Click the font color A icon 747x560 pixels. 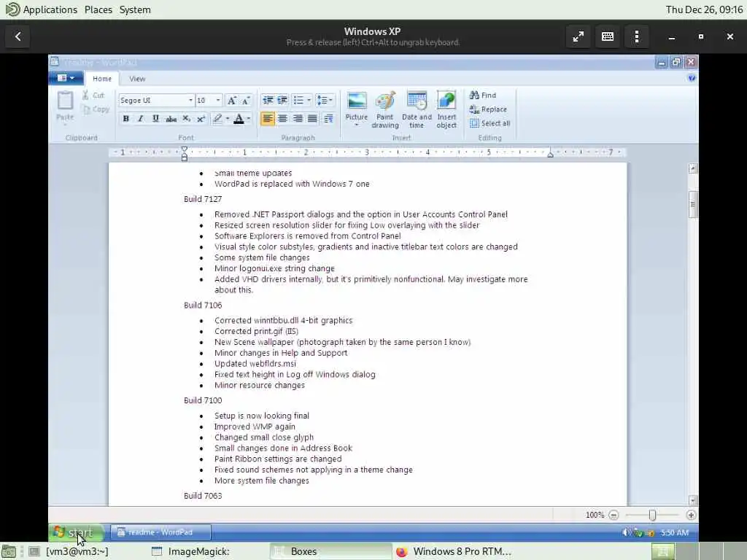click(x=239, y=119)
